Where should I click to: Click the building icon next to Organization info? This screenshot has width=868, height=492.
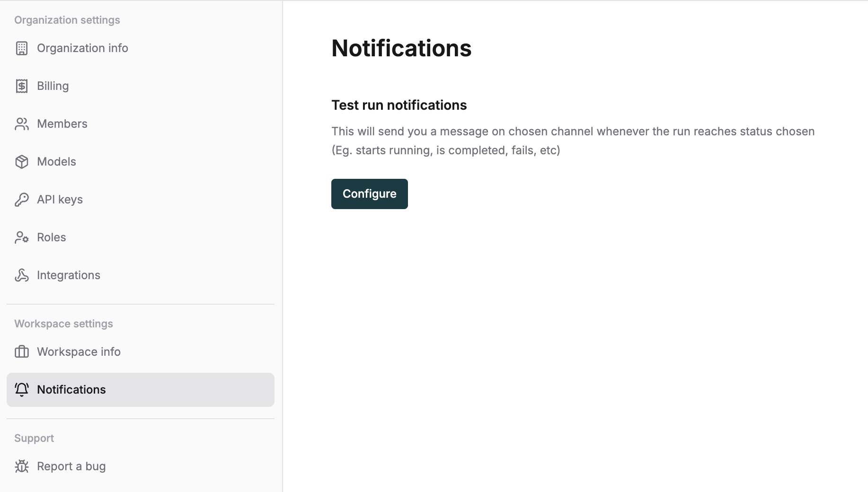point(22,48)
